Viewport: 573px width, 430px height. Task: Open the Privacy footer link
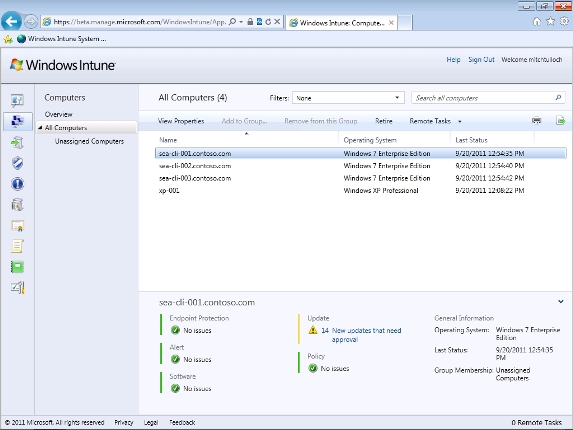pos(124,422)
